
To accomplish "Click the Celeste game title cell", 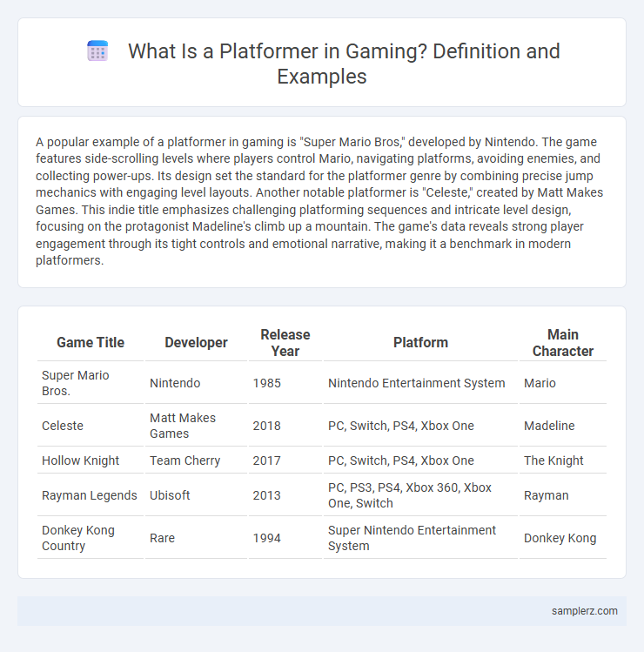I will coord(91,426).
